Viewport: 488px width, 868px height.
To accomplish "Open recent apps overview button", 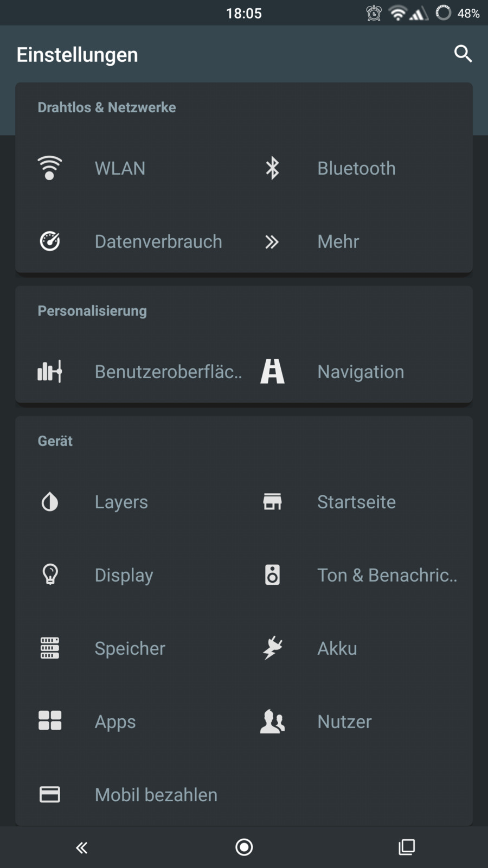I will tap(407, 847).
